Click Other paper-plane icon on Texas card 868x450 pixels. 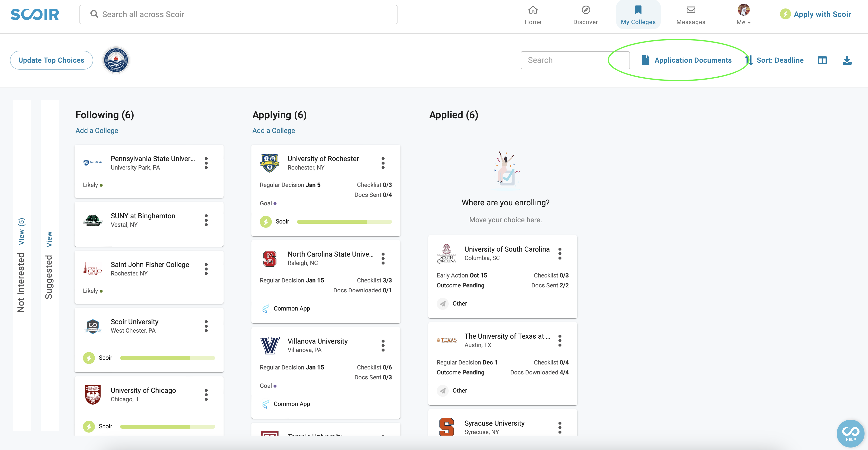click(x=442, y=391)
